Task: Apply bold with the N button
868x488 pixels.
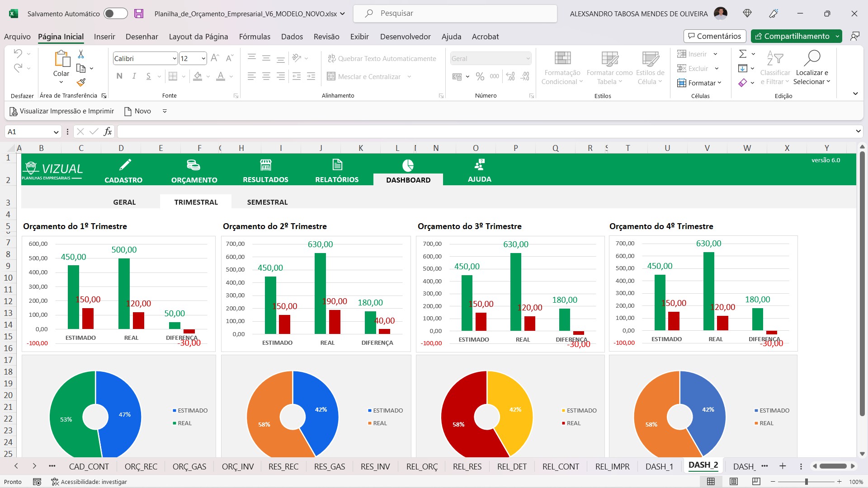Action: [x=119, y=76]
